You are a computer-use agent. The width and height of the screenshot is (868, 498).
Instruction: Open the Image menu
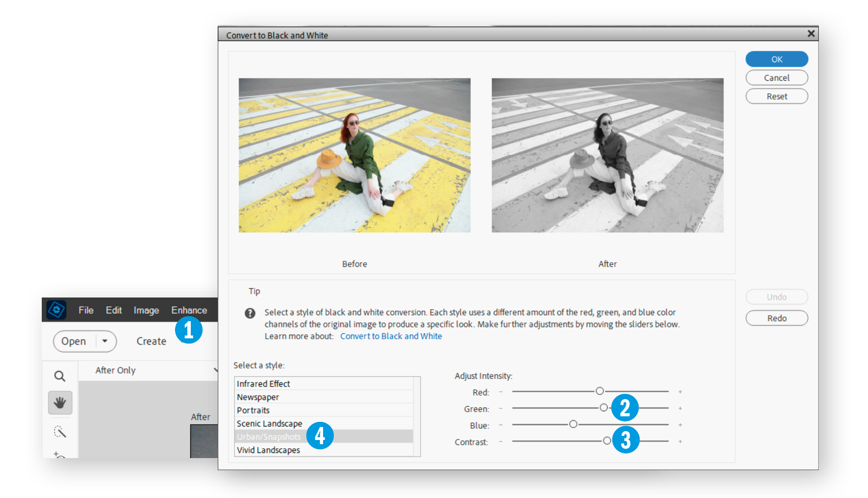pos(146,310)
